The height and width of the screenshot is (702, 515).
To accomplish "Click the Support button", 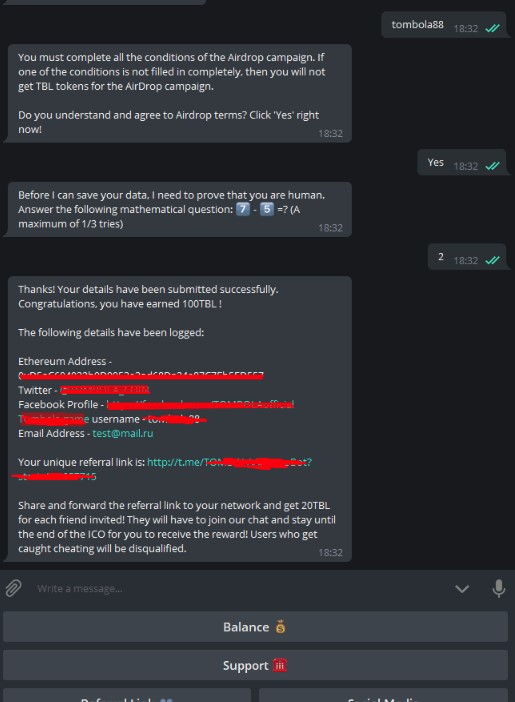I will point(255,665).
